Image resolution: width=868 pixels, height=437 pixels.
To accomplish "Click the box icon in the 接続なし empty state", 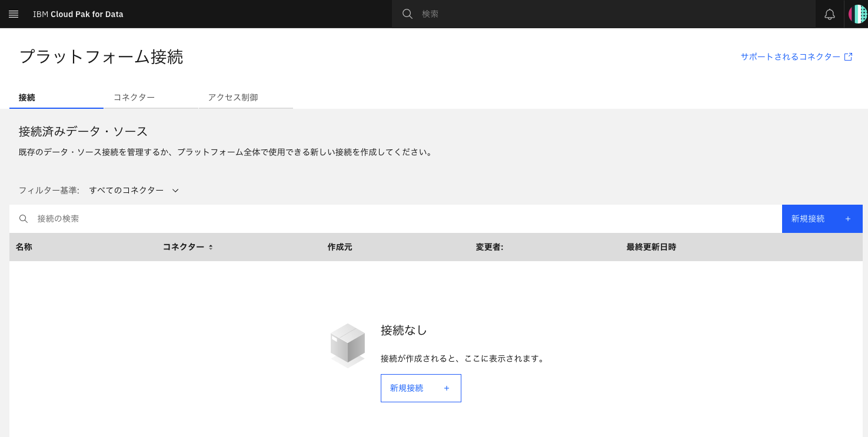I will pos(347,345).
